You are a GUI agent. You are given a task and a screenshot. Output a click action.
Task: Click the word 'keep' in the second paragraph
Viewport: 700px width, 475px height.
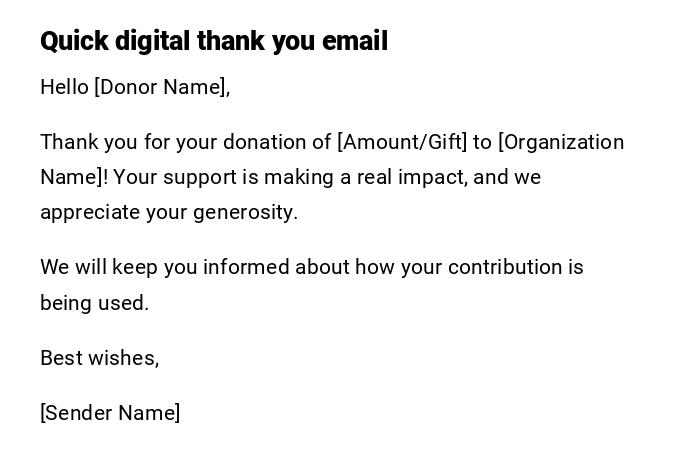click(x=133, y=267)
